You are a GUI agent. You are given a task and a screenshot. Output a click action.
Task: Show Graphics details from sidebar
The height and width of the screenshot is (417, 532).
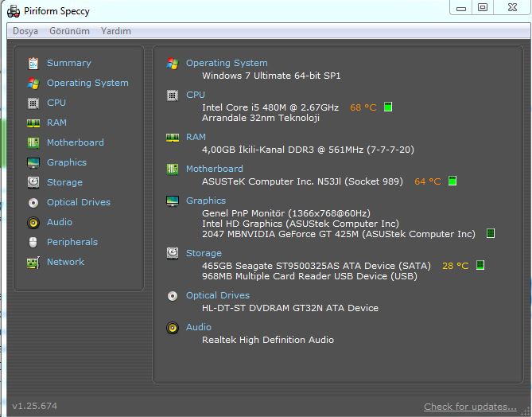point(67,162)
